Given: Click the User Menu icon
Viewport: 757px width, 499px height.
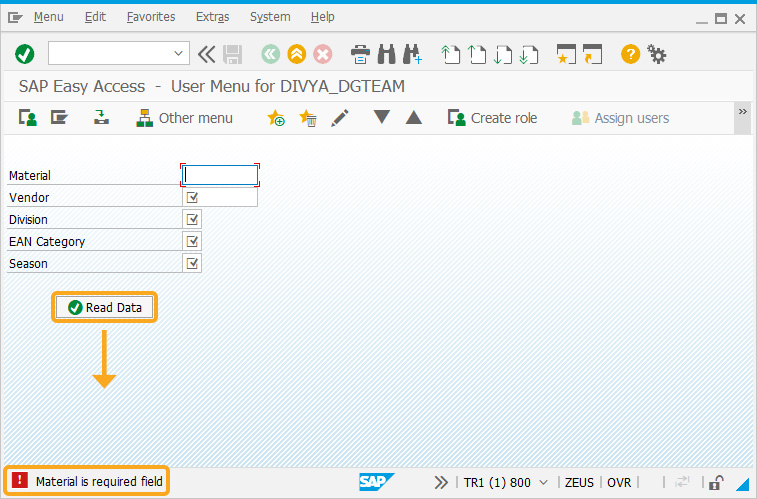Looking at the screenshot, I should pos(28,118).
